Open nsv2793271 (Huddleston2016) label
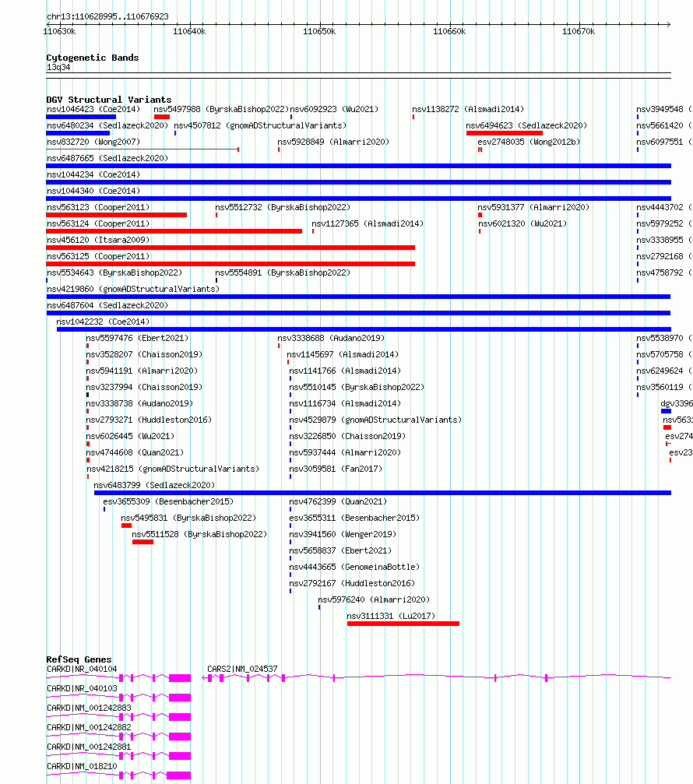The height and width of the screenshot is (784, 693). coord(149,420)
